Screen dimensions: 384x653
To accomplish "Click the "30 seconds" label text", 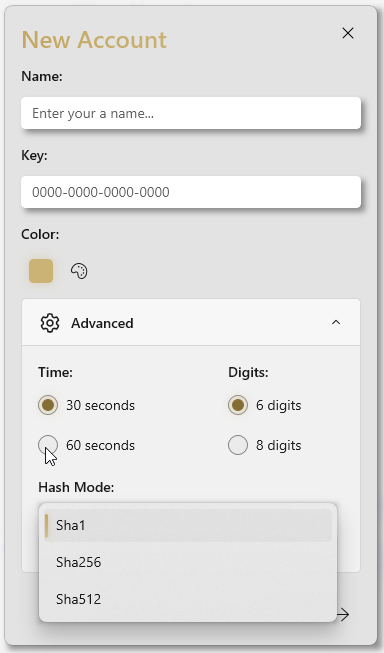I will 100,405.
